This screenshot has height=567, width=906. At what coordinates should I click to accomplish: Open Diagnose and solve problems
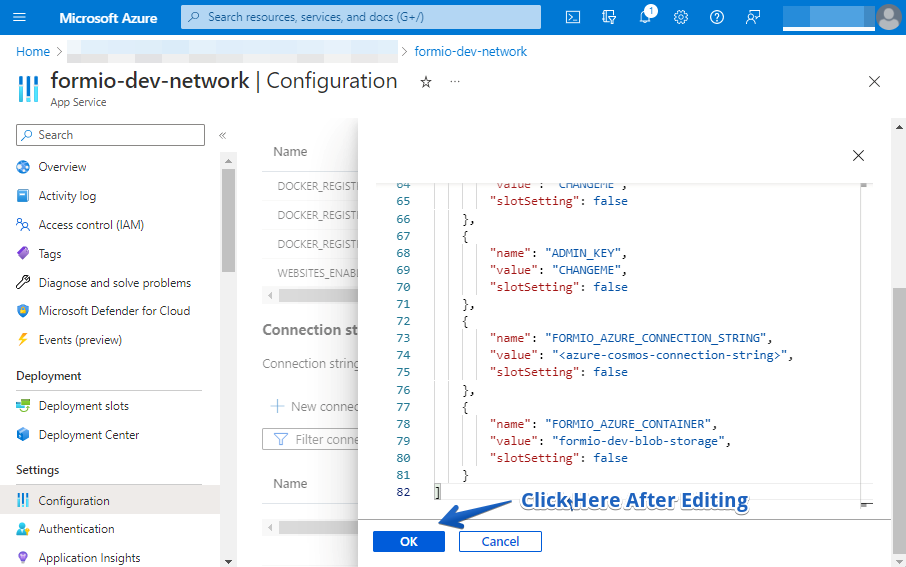(114, 283)
